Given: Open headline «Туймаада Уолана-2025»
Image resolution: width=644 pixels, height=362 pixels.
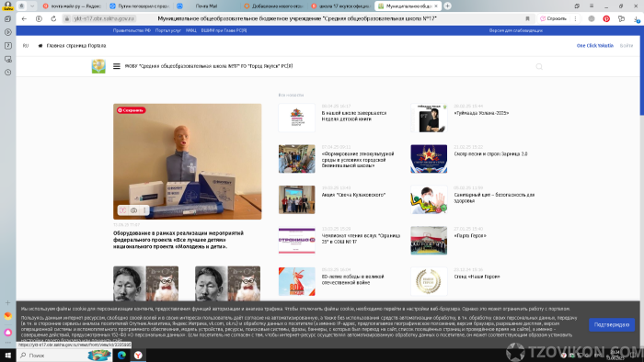Looking at the screenshot, I should coord(481,113).
